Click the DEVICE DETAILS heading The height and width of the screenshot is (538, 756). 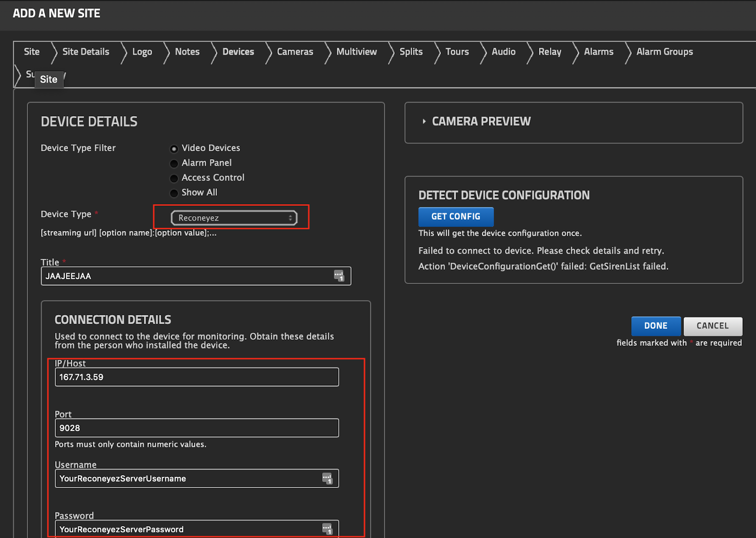click(x=89, y=122)
